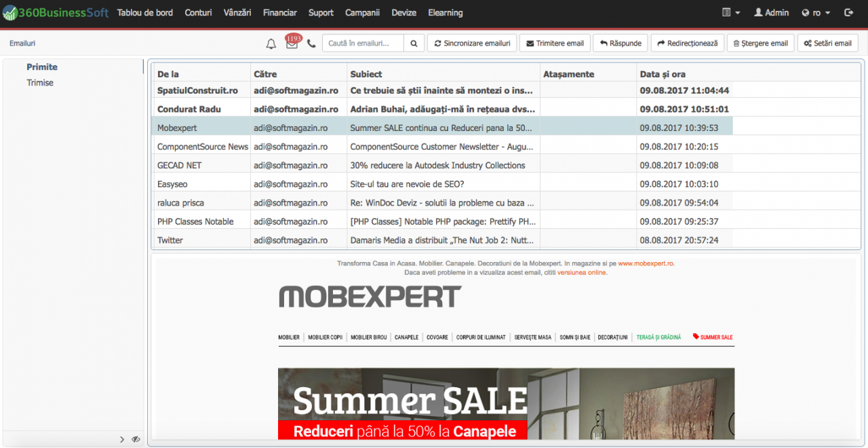868x448 pixels.
Task: Open the Admin user menu
Action: [772, 13]
